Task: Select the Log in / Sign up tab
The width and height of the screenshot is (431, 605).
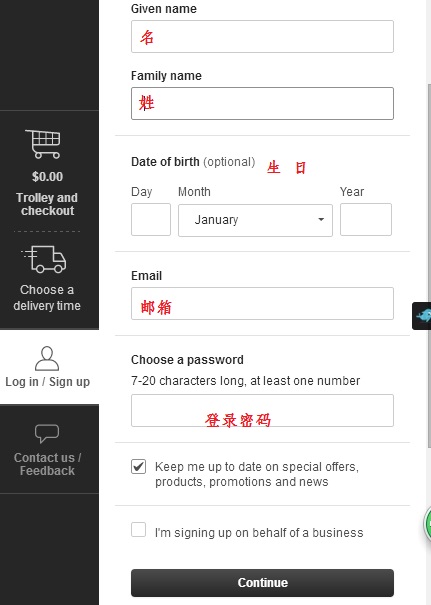Action: pos(47,382)
